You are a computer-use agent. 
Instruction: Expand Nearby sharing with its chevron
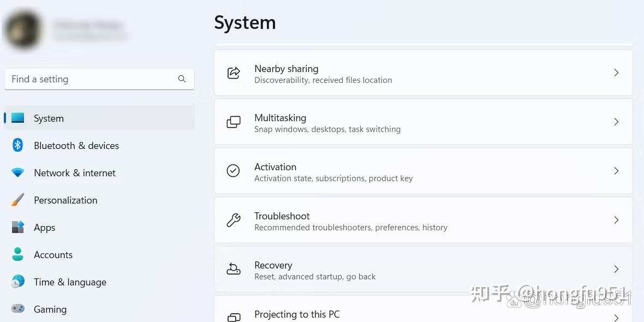pyautogui.click(x=616, y=73)
